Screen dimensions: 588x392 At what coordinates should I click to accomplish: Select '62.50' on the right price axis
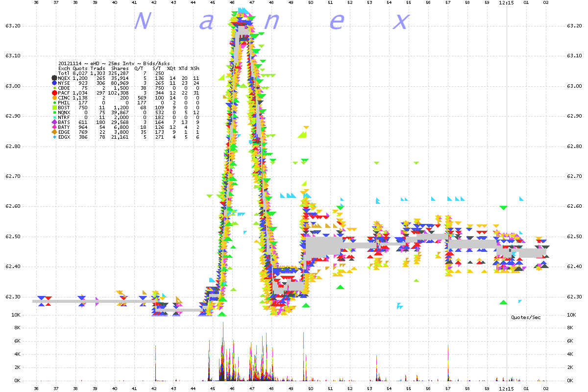click(x=574, y=237)
